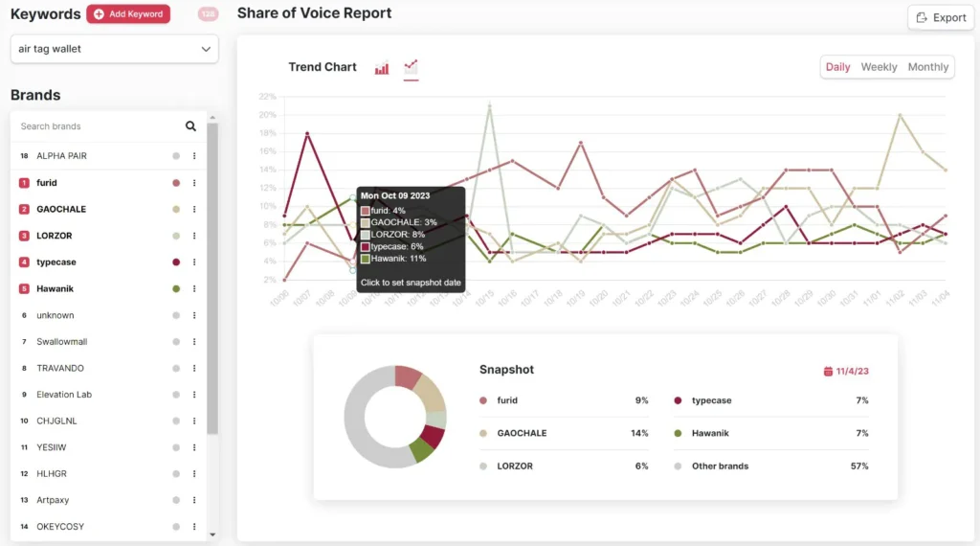Open three-dot menu for Hawanik brand
980x546 pixels.
coord(194,289)
